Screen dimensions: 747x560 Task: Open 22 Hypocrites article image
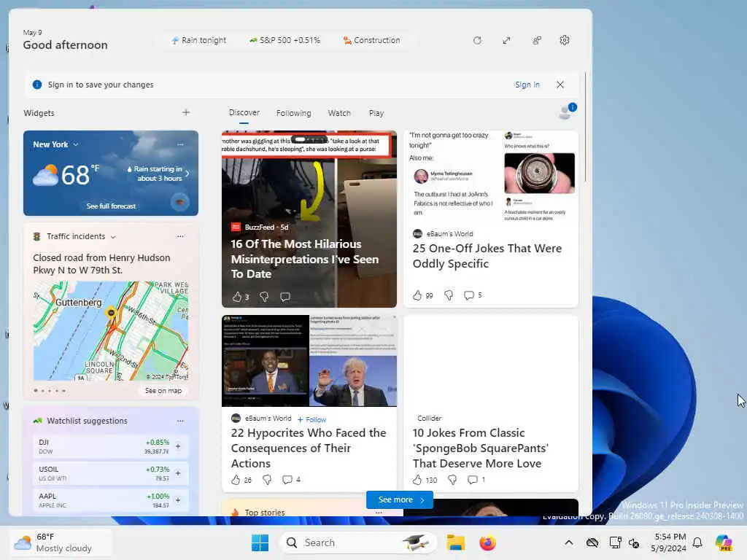click(309, 361)
